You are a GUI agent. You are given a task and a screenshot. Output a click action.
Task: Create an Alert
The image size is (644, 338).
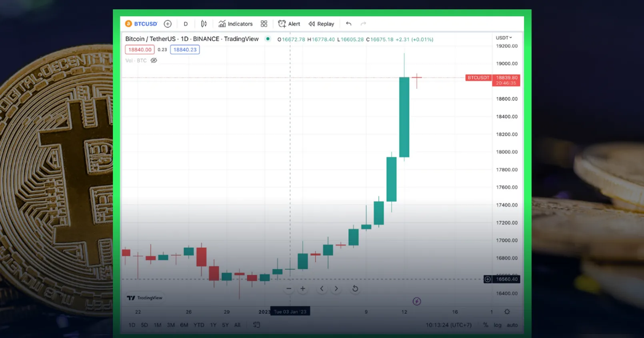tap(289, 24)
